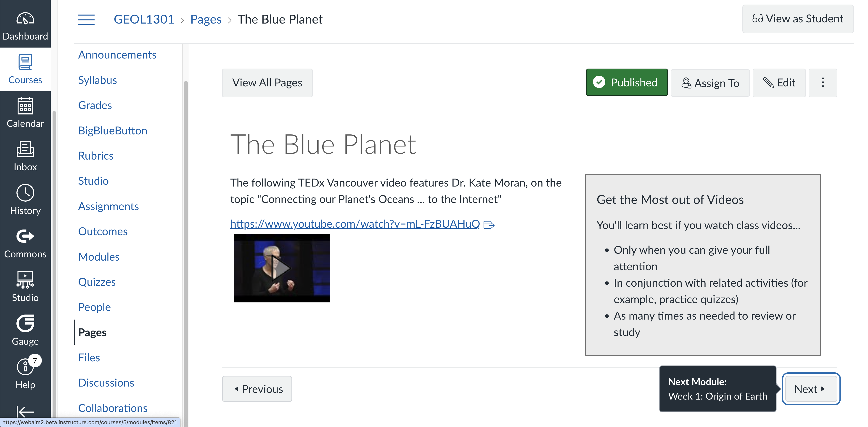Image resolution: width=868 pixels, height=427 pixels.
Task: Open Canvas Commons
Action: 25,243
